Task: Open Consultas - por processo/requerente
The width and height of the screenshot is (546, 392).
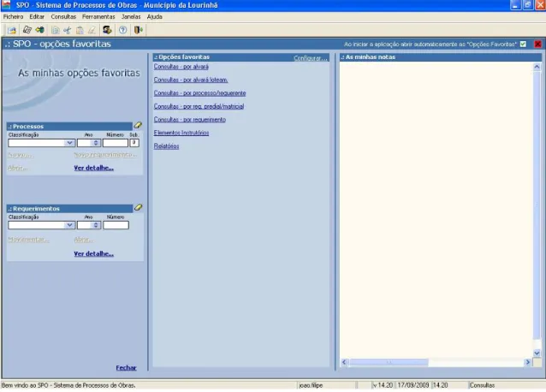Action: (x=200, y=93)
